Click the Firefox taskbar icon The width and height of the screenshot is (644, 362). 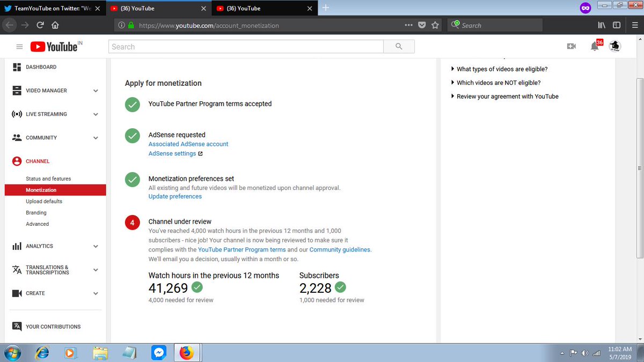click(x=186, y=353)
